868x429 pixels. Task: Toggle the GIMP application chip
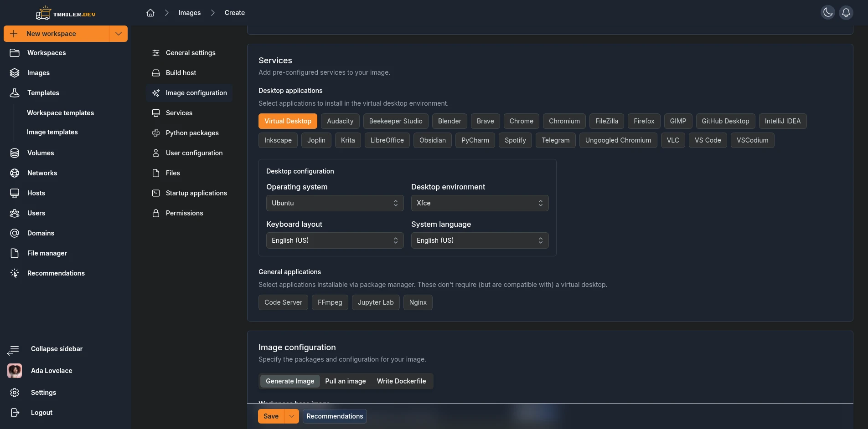coord(678,121)
